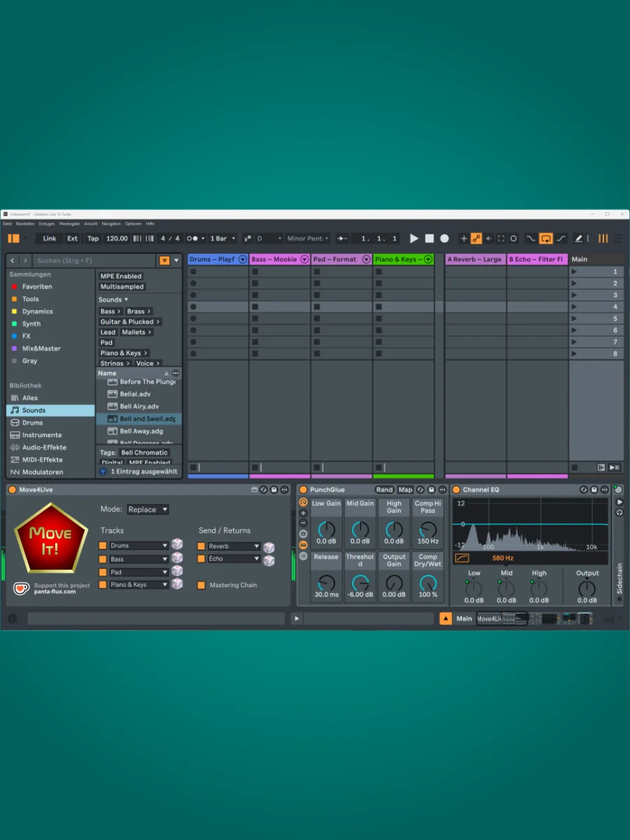Open the Bass track dropdown in Move4Live
Screen dimensions: 630x840
coord(139,559)
